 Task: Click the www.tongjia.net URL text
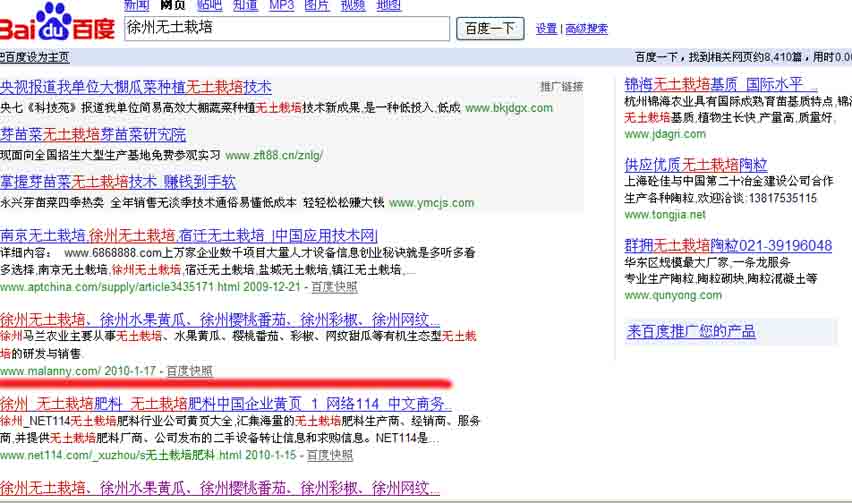665,215
